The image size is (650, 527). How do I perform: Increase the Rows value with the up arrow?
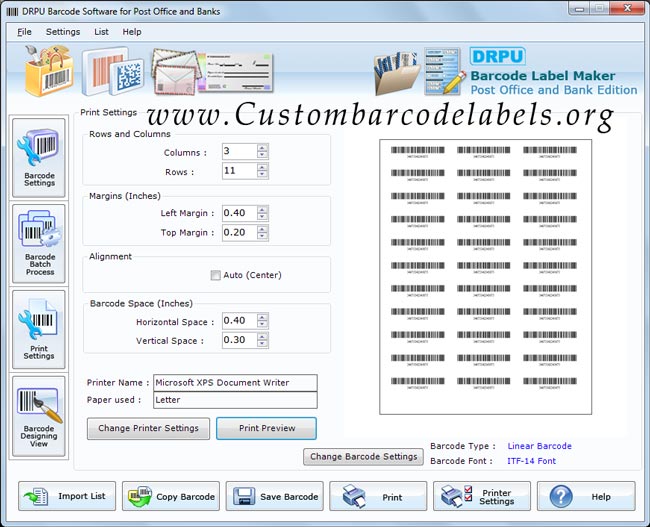[262, 167]
